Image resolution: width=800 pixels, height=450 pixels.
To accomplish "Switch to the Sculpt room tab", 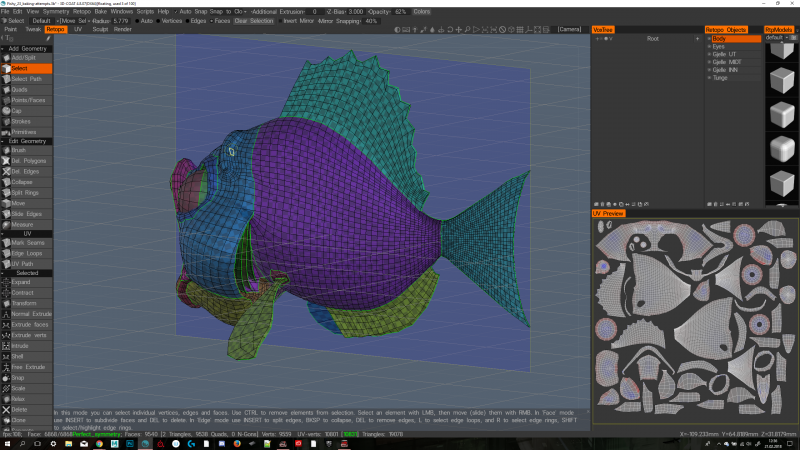I will (100, 29).
